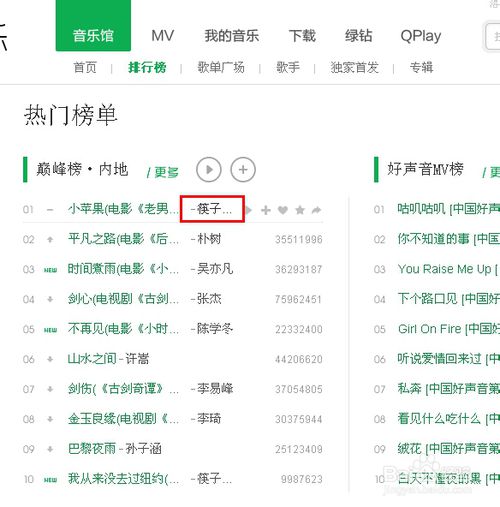Viewport: 500px width, 507px height.
Task: Click play count 35511996
Action: click(299, 240)
